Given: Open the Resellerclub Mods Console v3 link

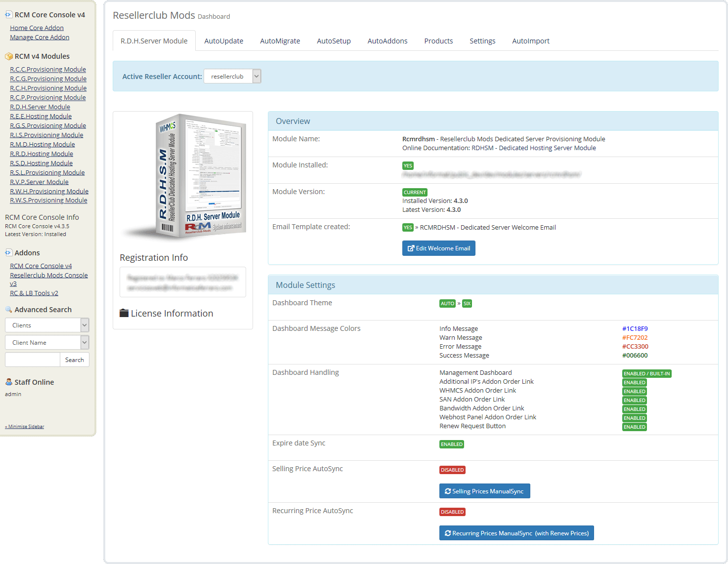Looking at the screenshot, I should [49, 280].
